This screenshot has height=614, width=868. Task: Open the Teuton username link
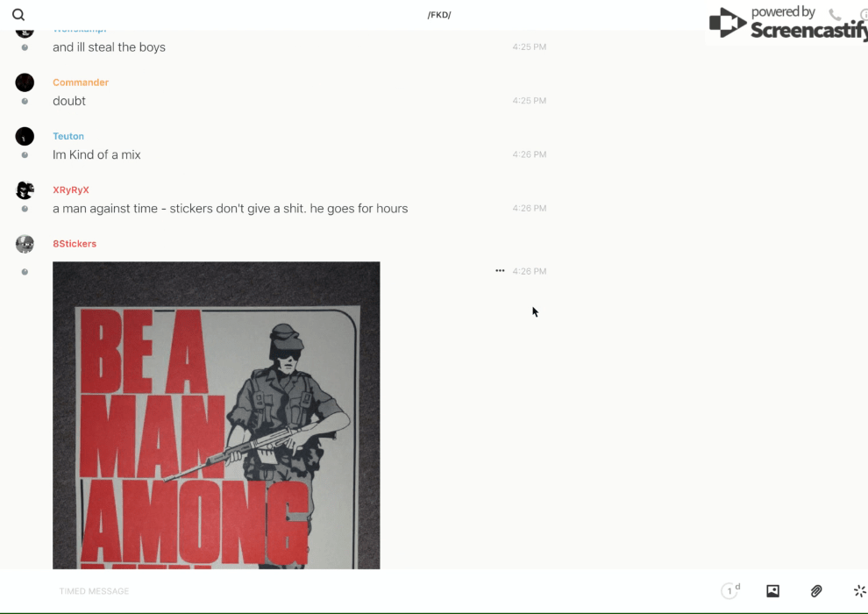(x=68, y=136)
